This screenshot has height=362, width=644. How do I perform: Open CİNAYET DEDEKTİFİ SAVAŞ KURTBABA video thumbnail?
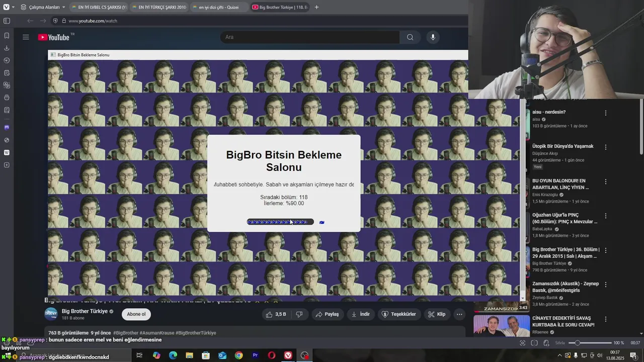502,325
